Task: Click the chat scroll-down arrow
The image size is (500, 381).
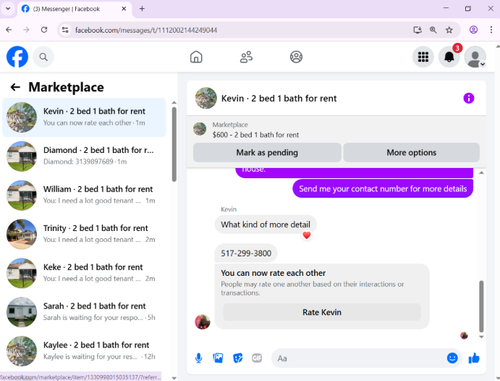Action: (481, 337)
